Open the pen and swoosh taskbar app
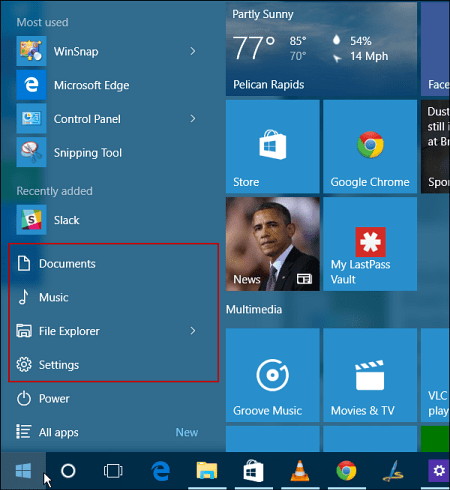 (393, 471)
